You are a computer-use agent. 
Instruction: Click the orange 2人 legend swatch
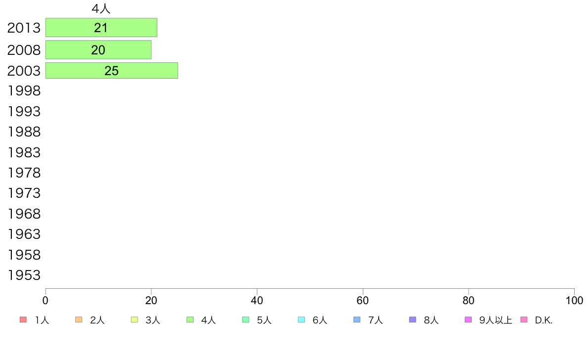click(78, 319)
